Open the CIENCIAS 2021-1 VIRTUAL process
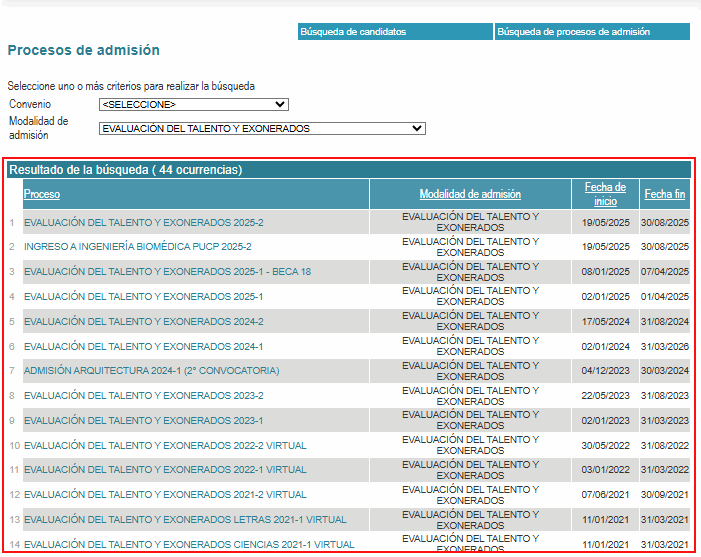Viewport: 701px width, 557px height. [189, 544]
